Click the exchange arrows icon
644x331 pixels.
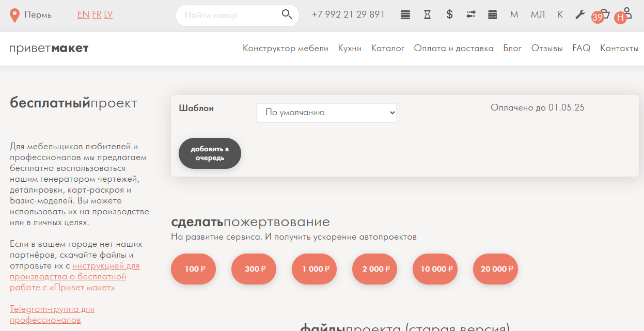coord(470,14)
